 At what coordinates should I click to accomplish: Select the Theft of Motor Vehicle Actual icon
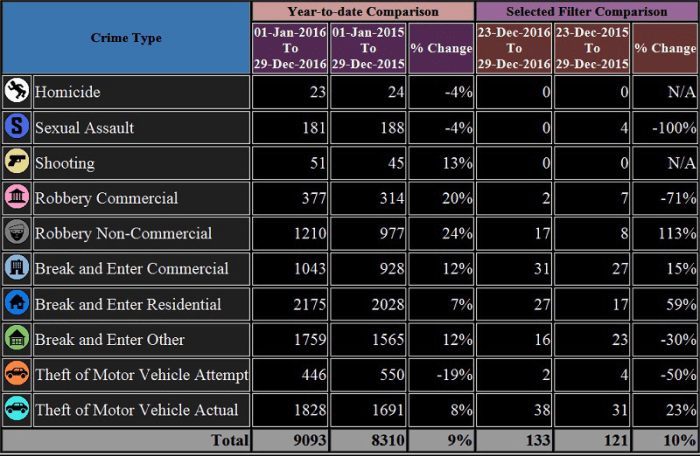(x=16, y=409)
